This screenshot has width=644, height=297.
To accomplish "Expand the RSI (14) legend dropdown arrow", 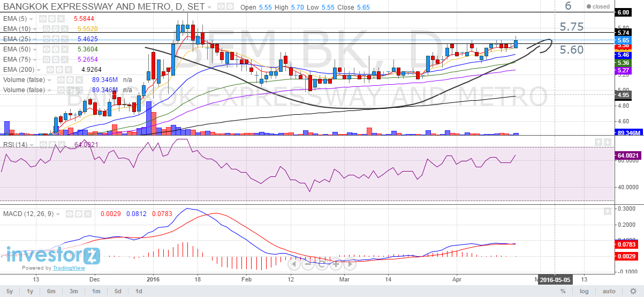I will click(x=32, y=145).
